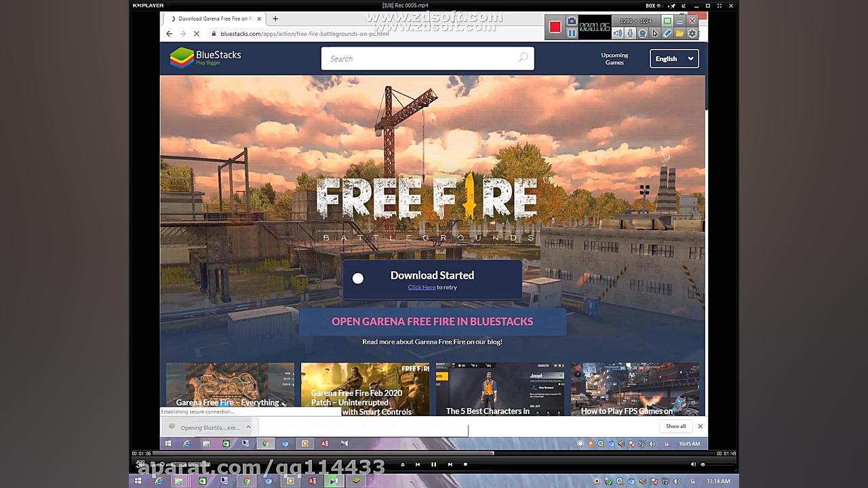The height and width of the screenshot is (488, 868).
Task: Toggle the KMPlayer BOX switch
Action: pos(654,5)
